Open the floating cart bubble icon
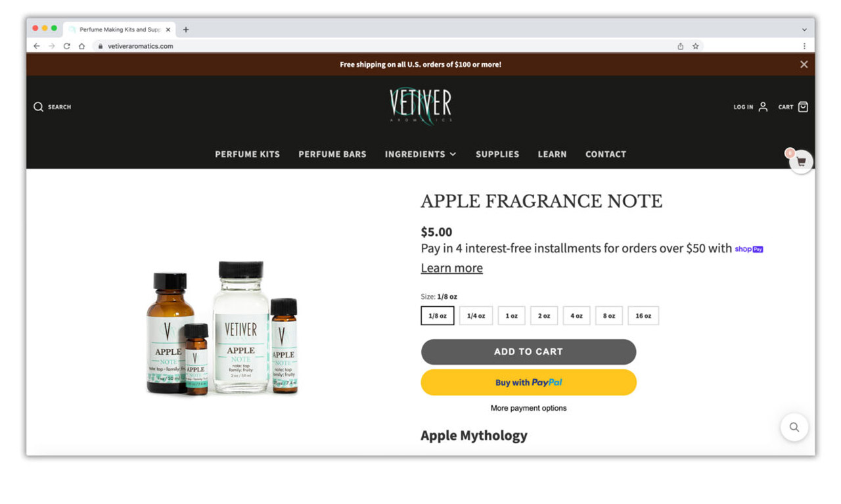The height and width of the screenshot is (504, 841). pos(801,162)
